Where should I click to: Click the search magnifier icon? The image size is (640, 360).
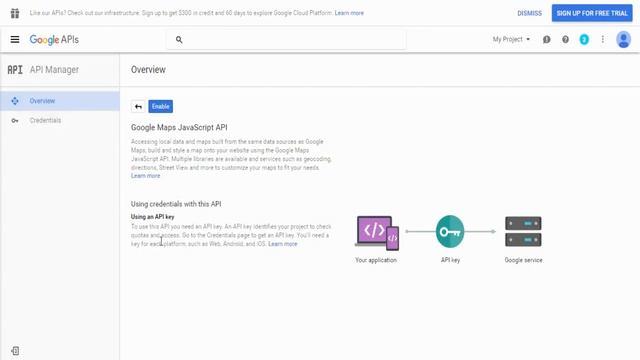[x=179, y=40]
